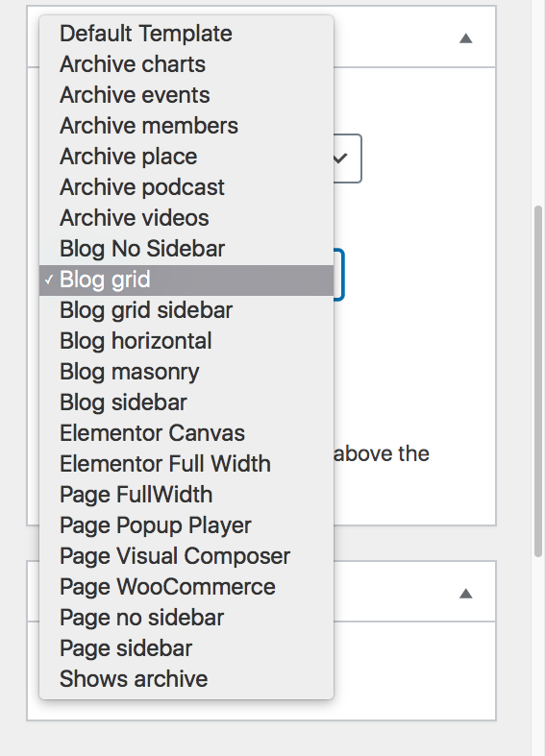The height and width of the screenshot is (756, 545).
Task: Choose Blog grid sidebar template
Action: click(186, 310)
